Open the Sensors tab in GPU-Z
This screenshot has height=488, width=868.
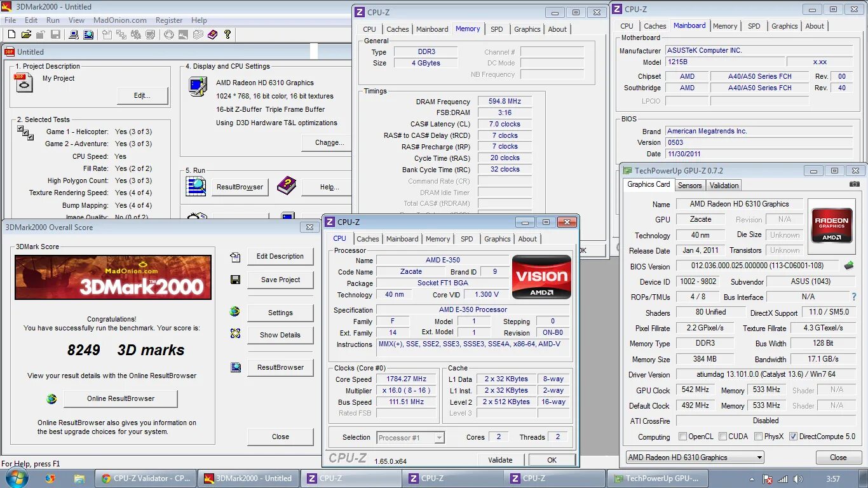(689, 186)
